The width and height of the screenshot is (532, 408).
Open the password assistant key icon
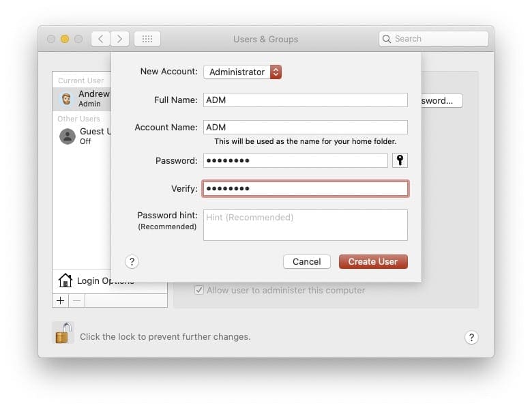click(x=400, y=160)
